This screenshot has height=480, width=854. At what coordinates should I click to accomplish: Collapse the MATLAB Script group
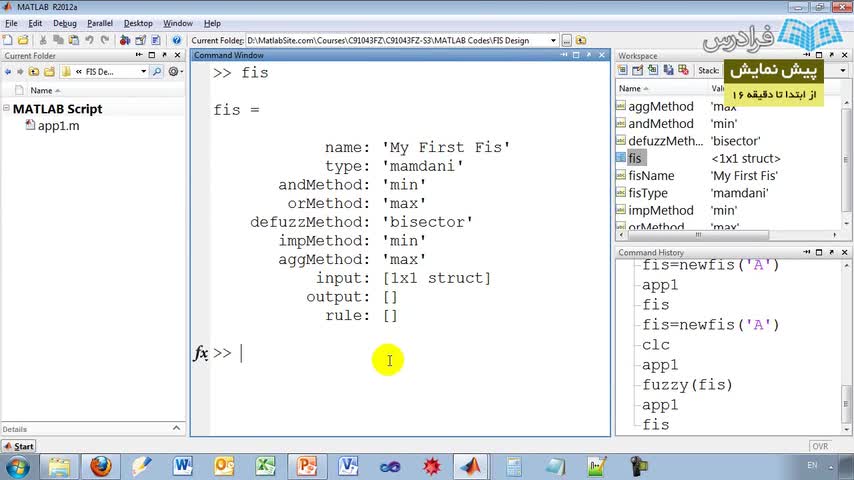coord(6,108)
